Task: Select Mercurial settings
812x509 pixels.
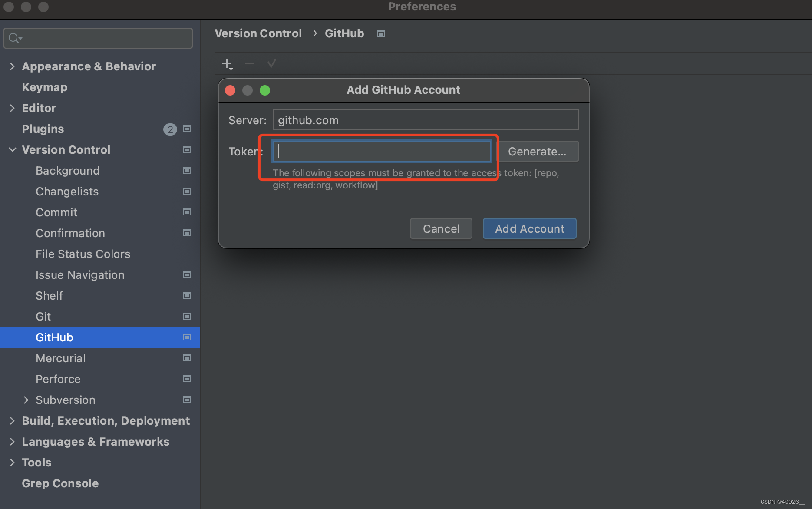Action: pyautogui.click(x=61, y=358)
